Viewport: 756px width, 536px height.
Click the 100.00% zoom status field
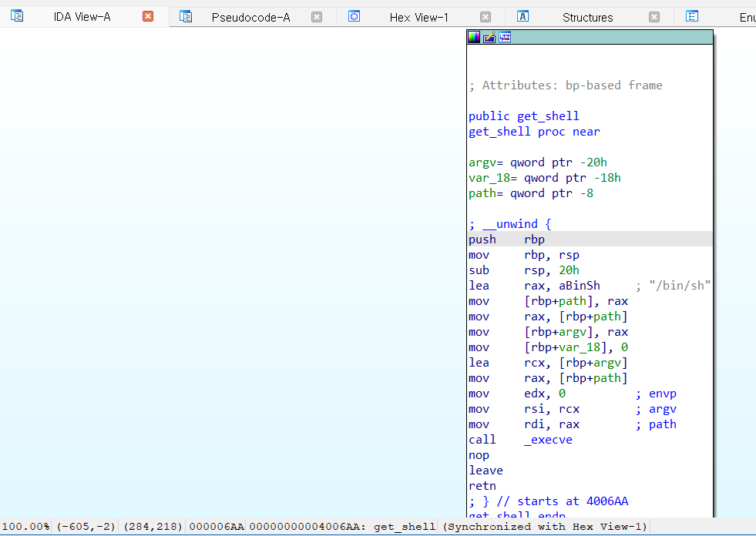coord(25,526)
